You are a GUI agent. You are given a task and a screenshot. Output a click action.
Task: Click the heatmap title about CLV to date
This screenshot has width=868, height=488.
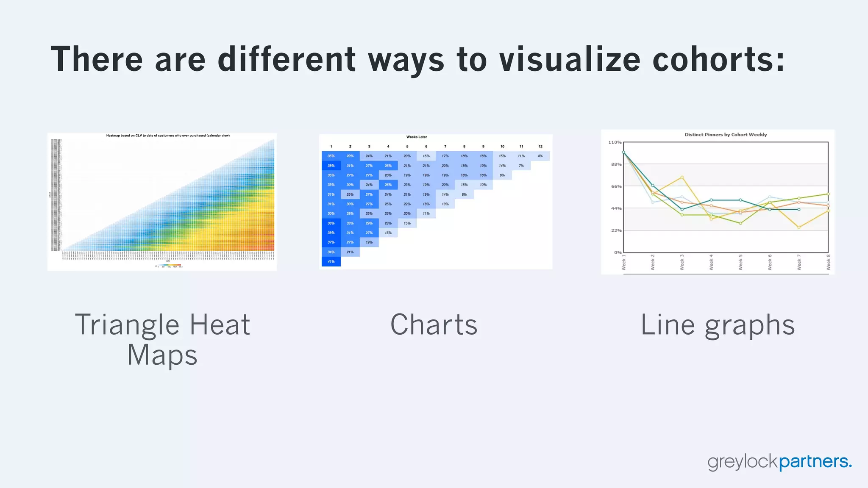[168, 136]
